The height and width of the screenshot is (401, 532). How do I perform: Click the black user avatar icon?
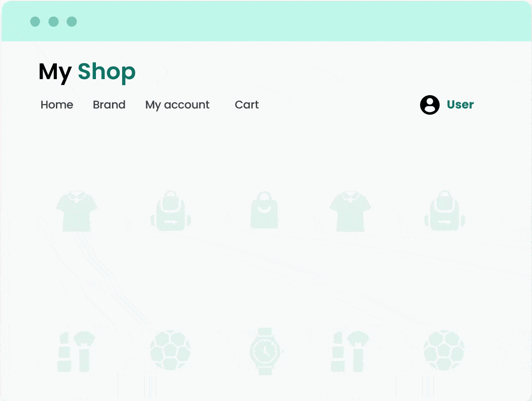[429, 105]
